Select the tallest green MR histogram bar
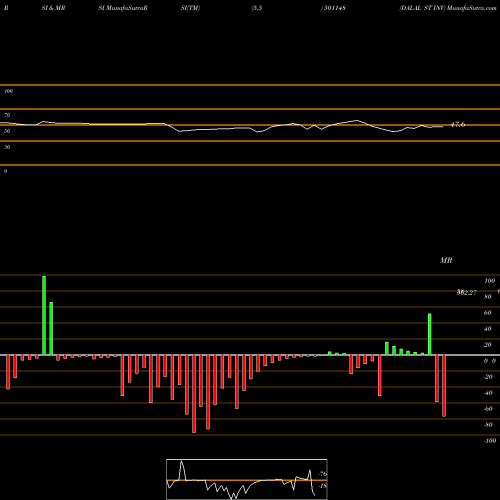Viewport: 500px width, 500px height. point(44,315)
